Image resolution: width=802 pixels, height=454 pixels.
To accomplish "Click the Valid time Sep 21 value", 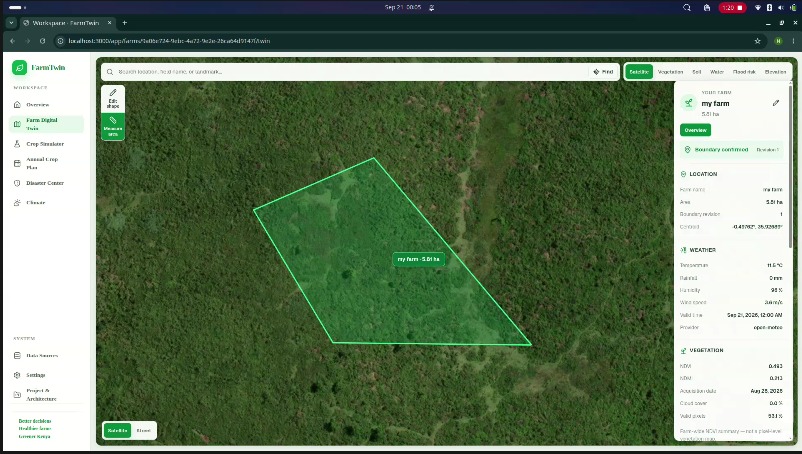I will pos(754,315).
